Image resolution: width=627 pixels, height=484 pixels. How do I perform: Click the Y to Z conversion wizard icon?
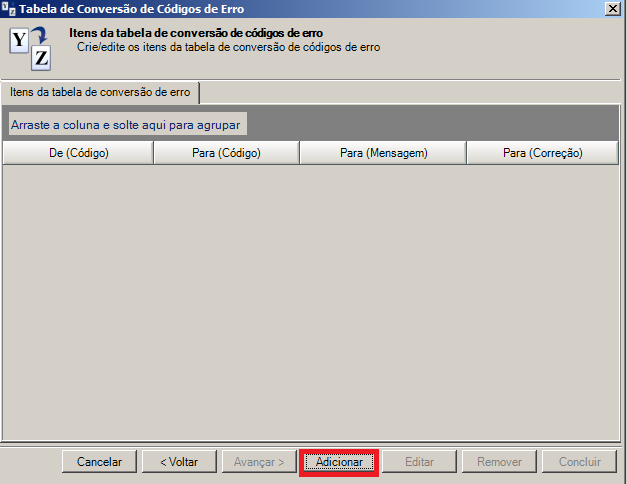pos(30,49)
